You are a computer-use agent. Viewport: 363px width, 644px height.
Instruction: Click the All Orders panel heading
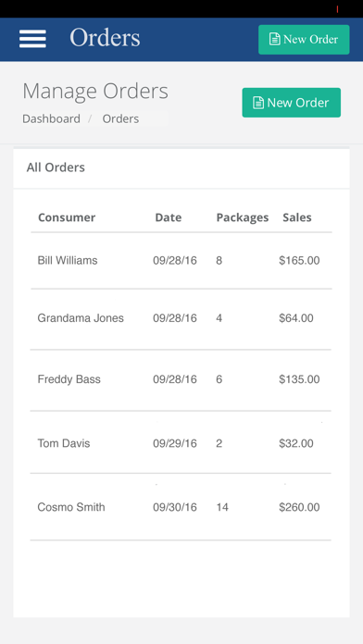point(56,167)
